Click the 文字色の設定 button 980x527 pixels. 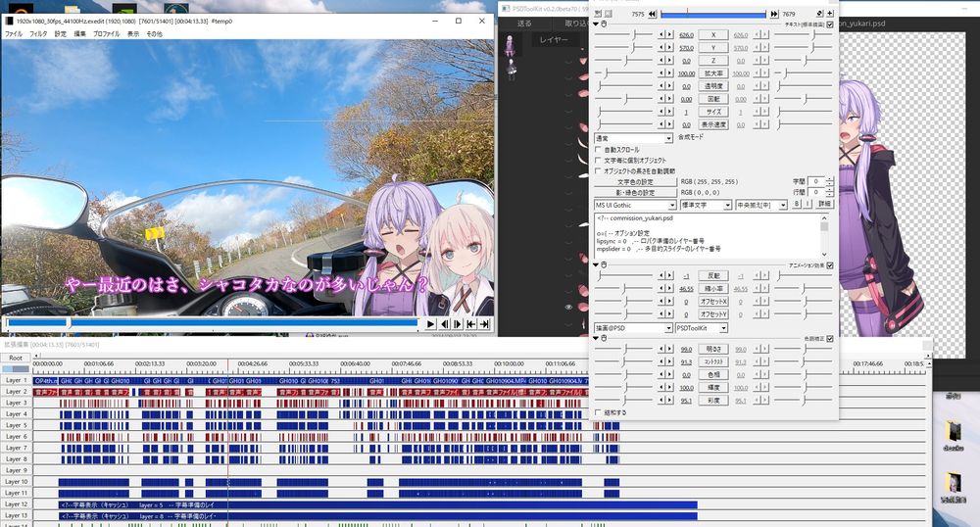click(x=635, y=181)
